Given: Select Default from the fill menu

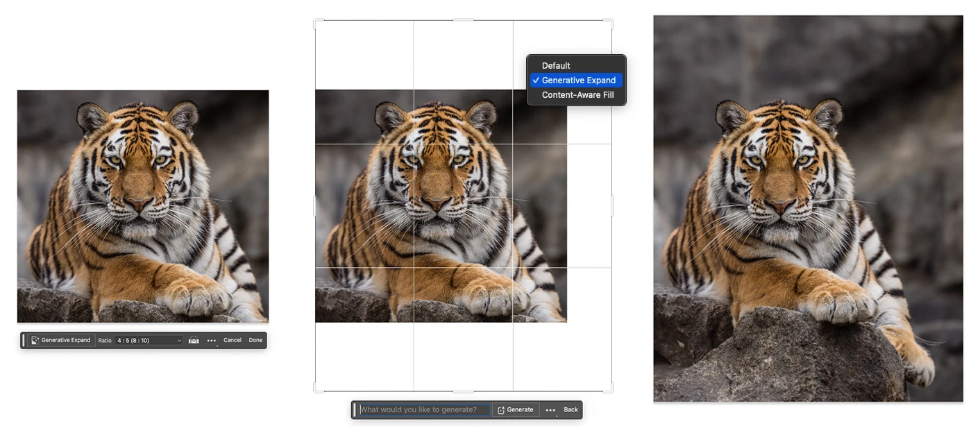Looking at the screenshot, I should coord(556,65).
